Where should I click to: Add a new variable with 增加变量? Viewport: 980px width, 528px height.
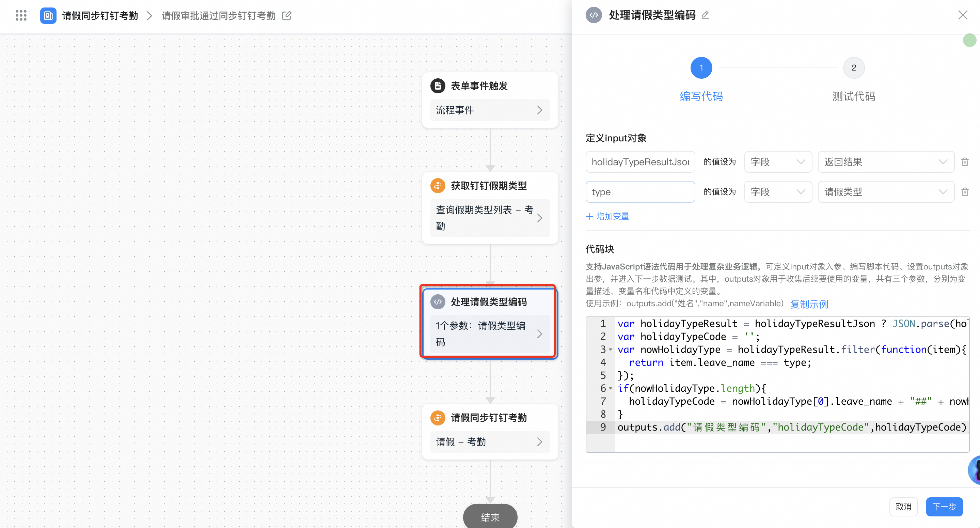(607, 216)
